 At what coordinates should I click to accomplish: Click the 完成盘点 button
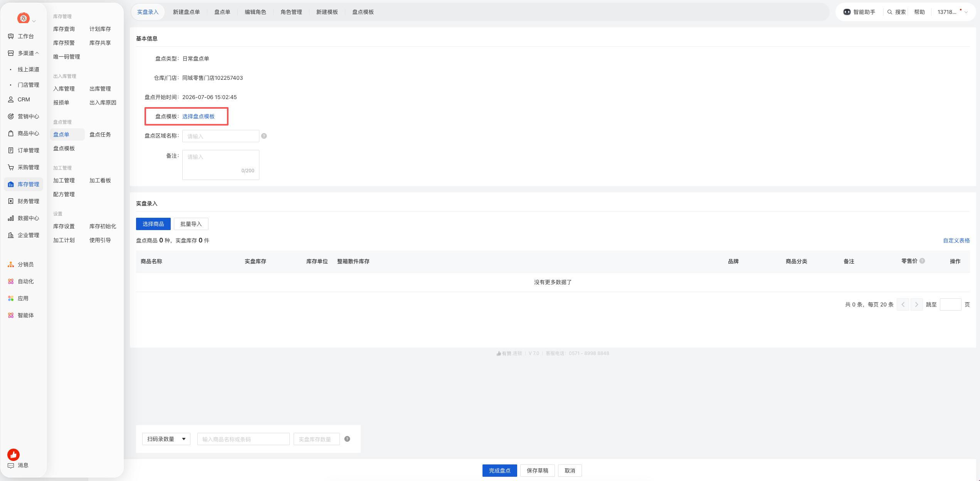point(499,471)
